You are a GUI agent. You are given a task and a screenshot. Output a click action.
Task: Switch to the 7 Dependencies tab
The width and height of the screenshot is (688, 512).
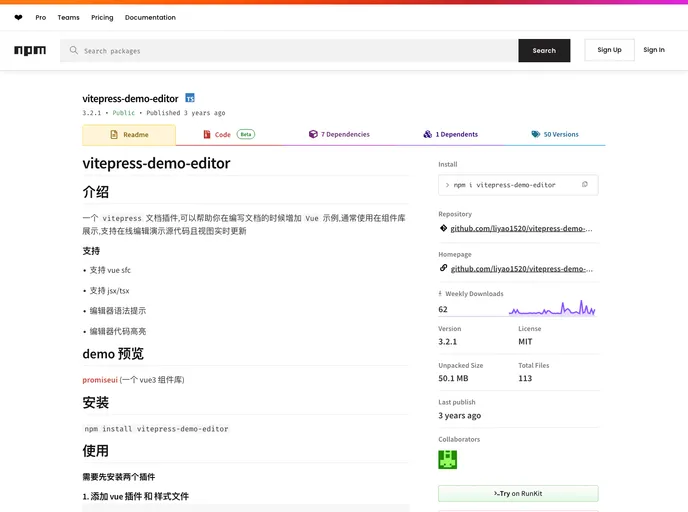pyautogui.click(x=339, y=134)
